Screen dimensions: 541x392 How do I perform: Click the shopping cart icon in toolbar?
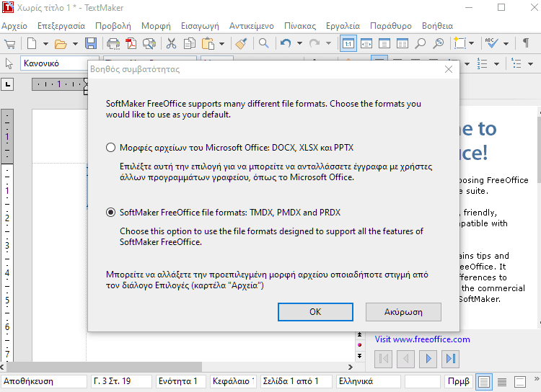(x=10, y=44)
